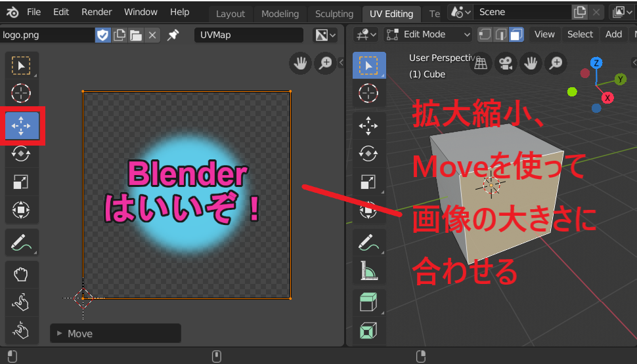Screen dimensions: 637x364
Task: Create new image with duplicate icon
Action: 120,35
